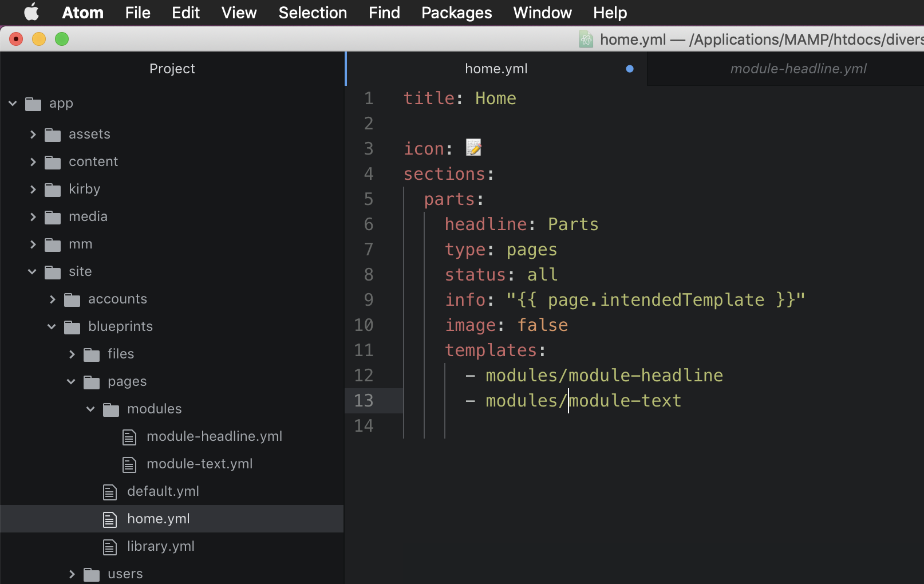Click the kirby folder icon
Viewport: 924px width, 584px height.
click(x=53, y=190)
